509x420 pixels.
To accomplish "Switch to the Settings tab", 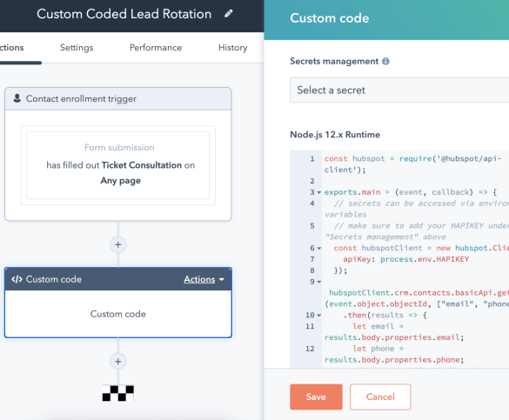I will 77,48.
